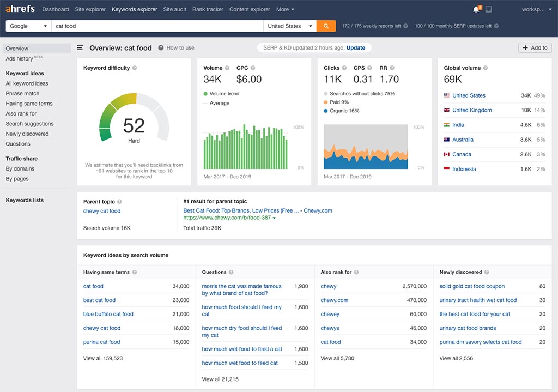Click View all 21,215 link
The width and height of the screenshot is (558, 392).
coord(220,379)
